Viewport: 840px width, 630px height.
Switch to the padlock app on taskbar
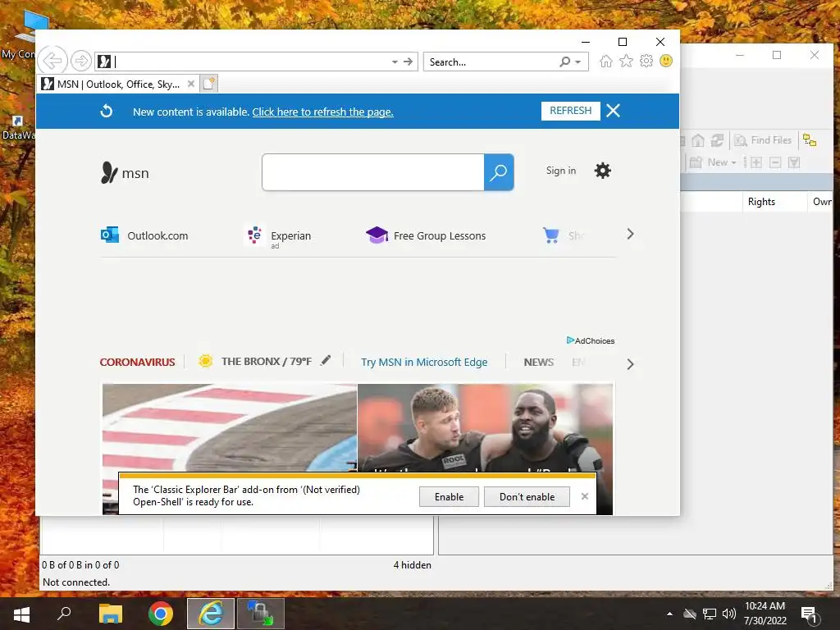pyautogui.click(x=260, y=614)
